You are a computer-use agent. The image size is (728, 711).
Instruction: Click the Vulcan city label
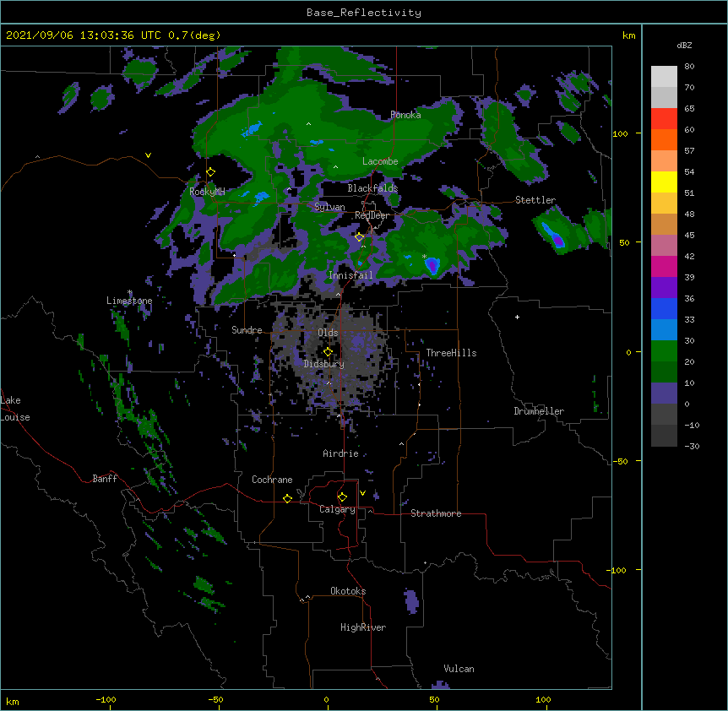[459, 669]
